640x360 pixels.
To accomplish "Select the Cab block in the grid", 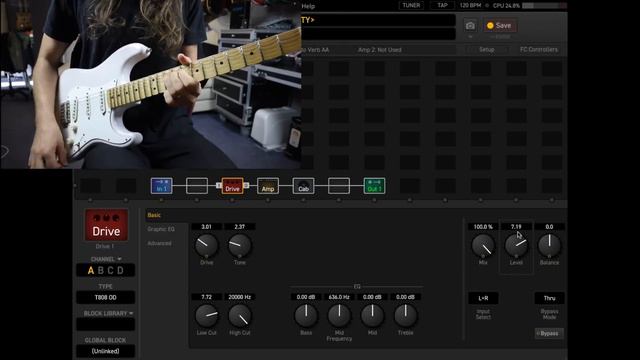I will pos(303,186).
